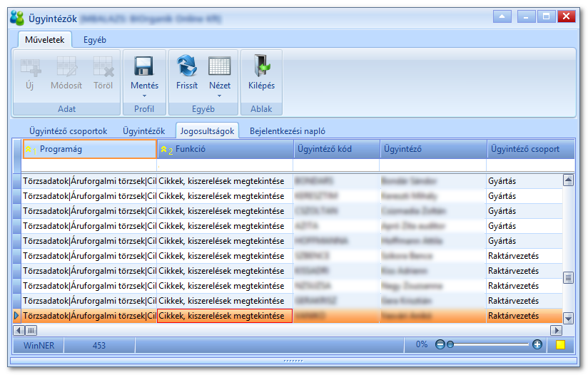The image size is (588, 375).
Task: Open the Műveletek ribbon tab
Action: (x=45, y=40)
